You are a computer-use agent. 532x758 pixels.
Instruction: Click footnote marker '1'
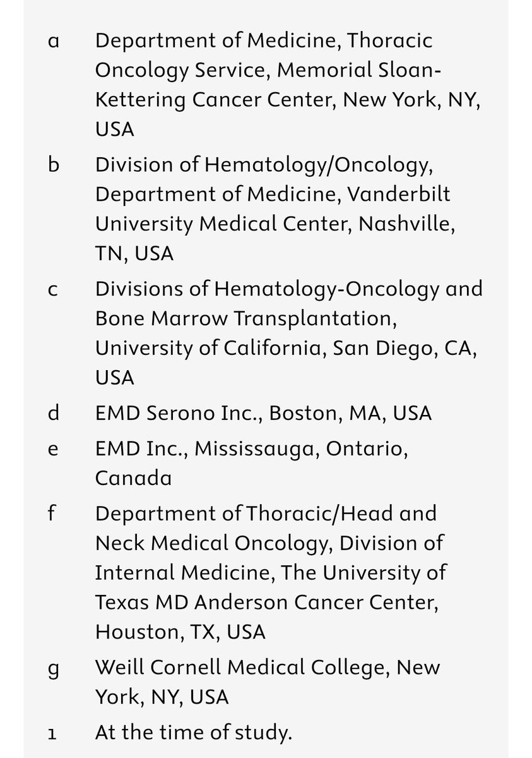(x=53, y=733)
